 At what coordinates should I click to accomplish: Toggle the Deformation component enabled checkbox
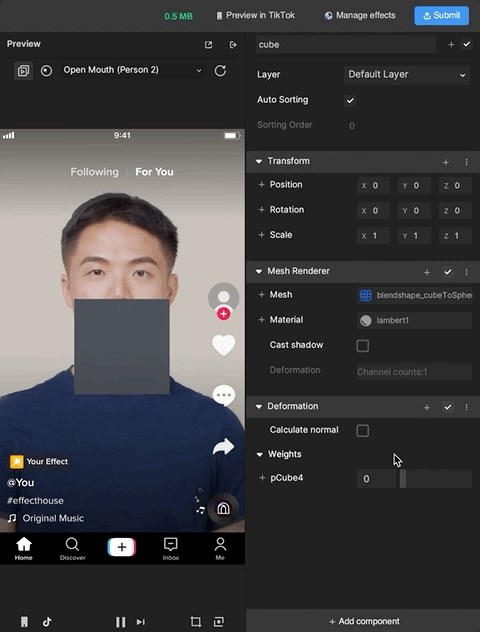point(448,407)
